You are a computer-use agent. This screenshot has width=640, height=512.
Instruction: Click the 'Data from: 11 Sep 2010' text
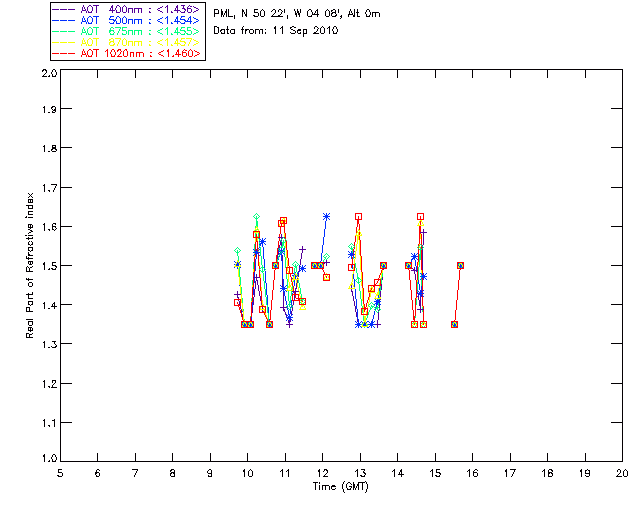[x=276, y=30]
